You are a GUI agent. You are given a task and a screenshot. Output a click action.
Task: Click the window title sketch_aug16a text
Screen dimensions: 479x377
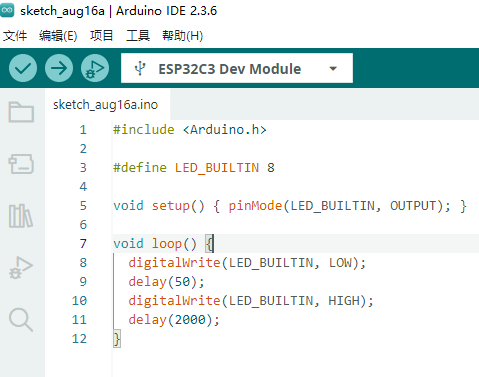coord(62,11)
